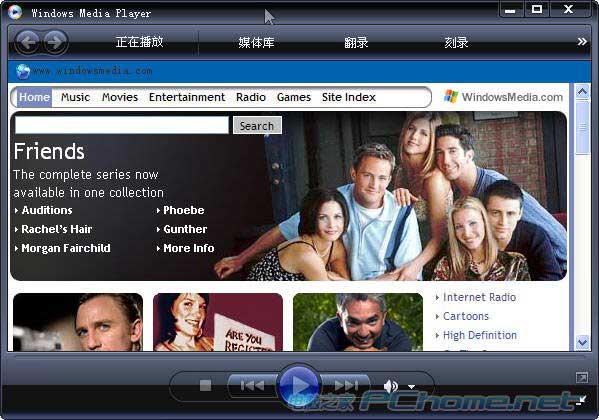
Task: Close the Windows Media Player window
Action: tap(568, 9)
